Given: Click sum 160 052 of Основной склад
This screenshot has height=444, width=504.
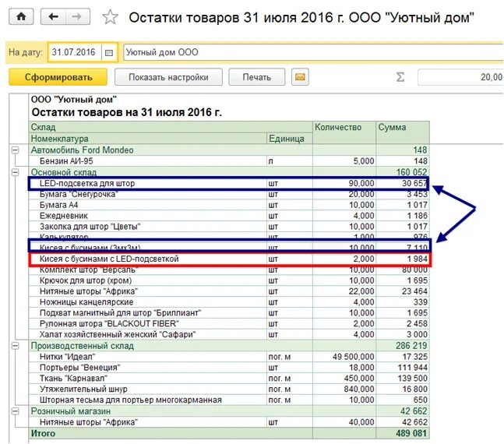Looking at the screenshot, I should (x=411, y=172).
